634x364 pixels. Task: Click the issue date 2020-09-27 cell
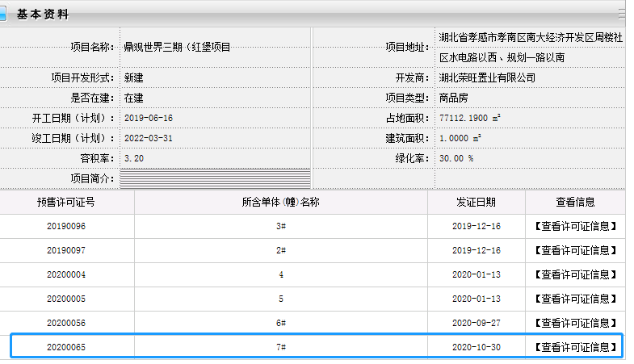click(476, 323)
